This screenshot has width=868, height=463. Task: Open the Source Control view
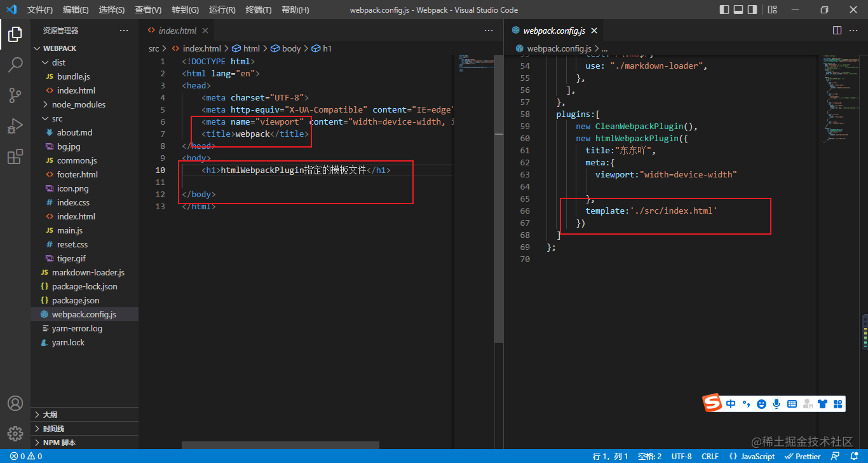tap(15, 95)
